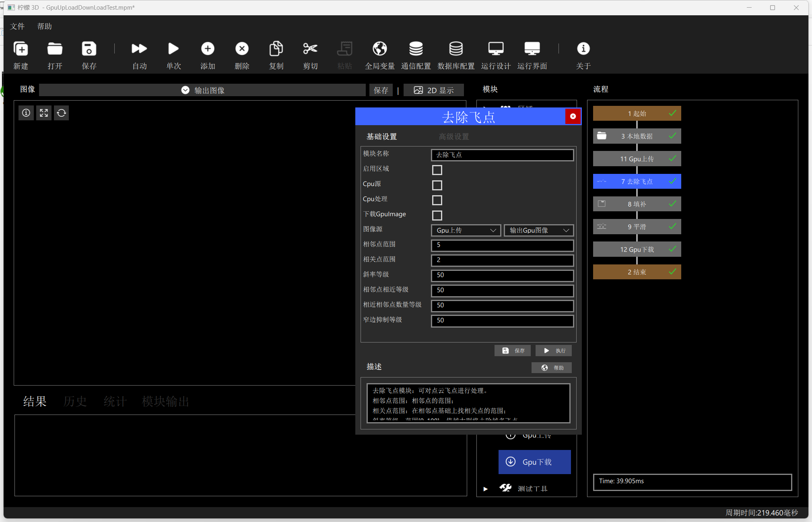Click the 帮助 help button in dialog
812x522 pixels.
tap(552, 367)
